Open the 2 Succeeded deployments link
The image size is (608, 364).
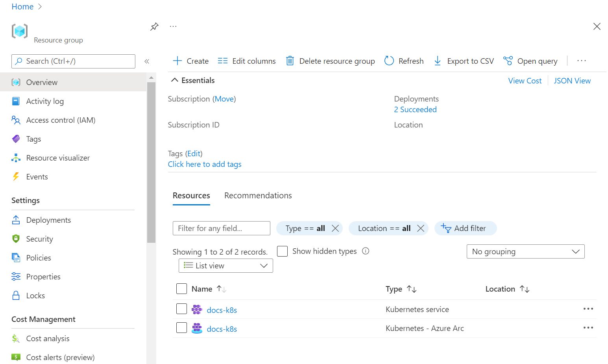(415, 109)
